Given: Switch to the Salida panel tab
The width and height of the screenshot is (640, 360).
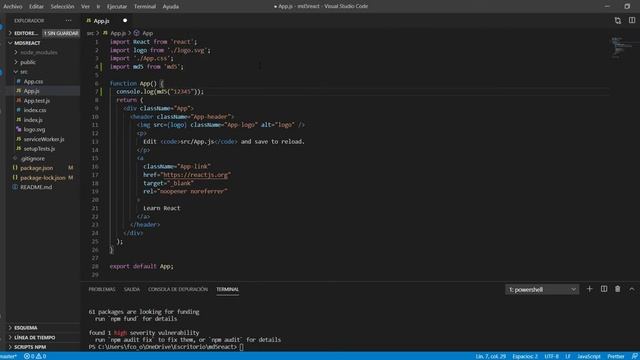Looking at the screenshot, I should (x=131, y=289).
